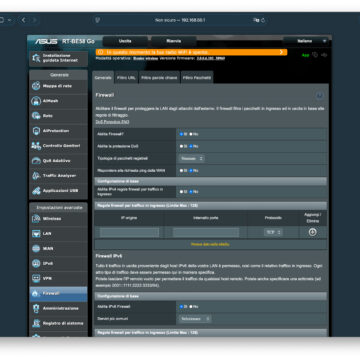Open Amministrazione settings icon
The height and width of the screenshot is (360, 360).
[36, 308]
